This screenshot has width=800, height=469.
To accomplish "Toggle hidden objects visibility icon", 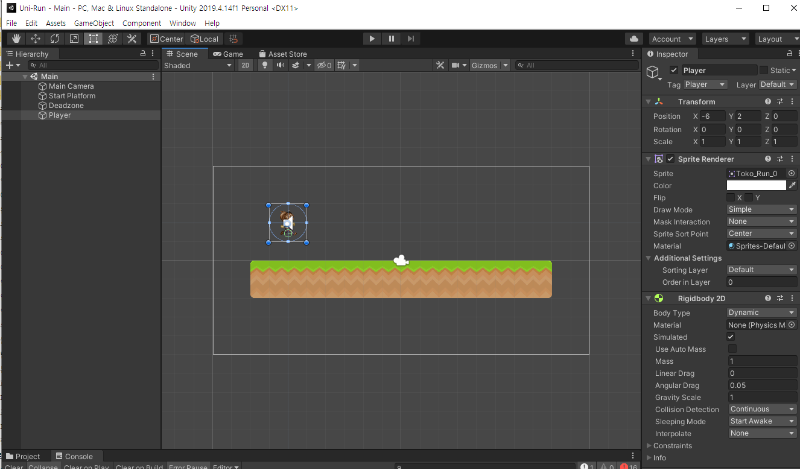I will coord(324,65).
